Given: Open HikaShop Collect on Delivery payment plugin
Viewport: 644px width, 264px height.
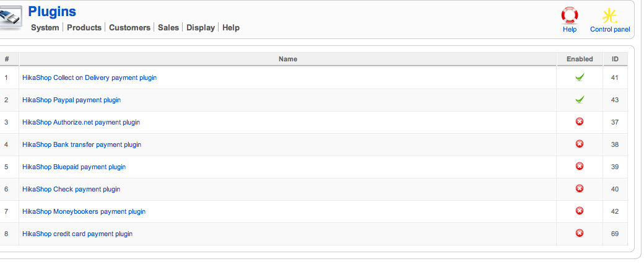Looking at the screenshot, I should coord(90,77).
